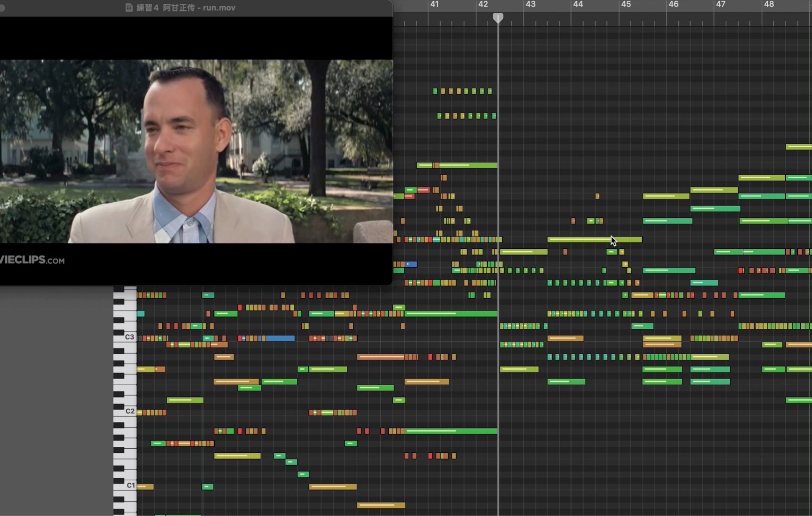Click the Forrest Gump video frame
The height and width of the screenshot is (516, 812).
(196, 151)
